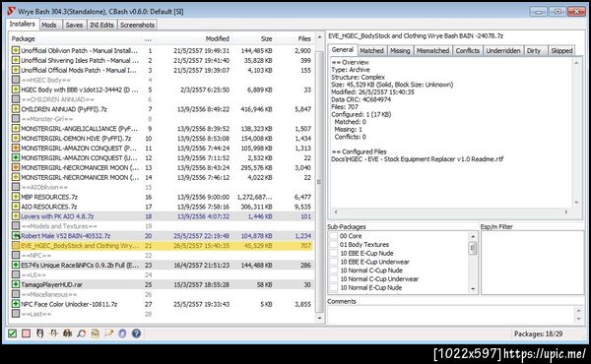Click Sub-Packages list scrollbar up arrow
This screenshot has height=364, width=591.
473,236
